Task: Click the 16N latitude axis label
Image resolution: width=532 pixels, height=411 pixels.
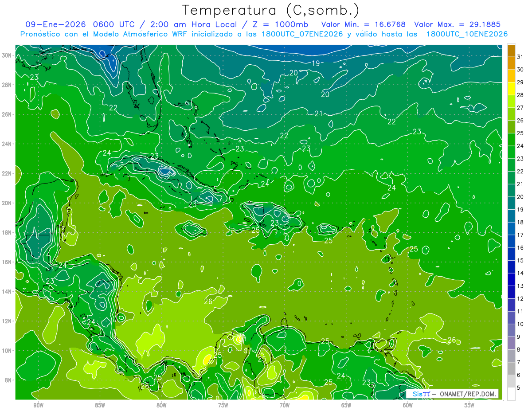Action: (7, 262)
